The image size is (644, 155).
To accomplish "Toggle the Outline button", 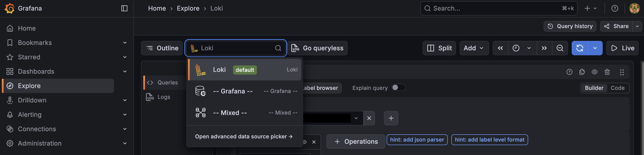I will click(162, 48).
